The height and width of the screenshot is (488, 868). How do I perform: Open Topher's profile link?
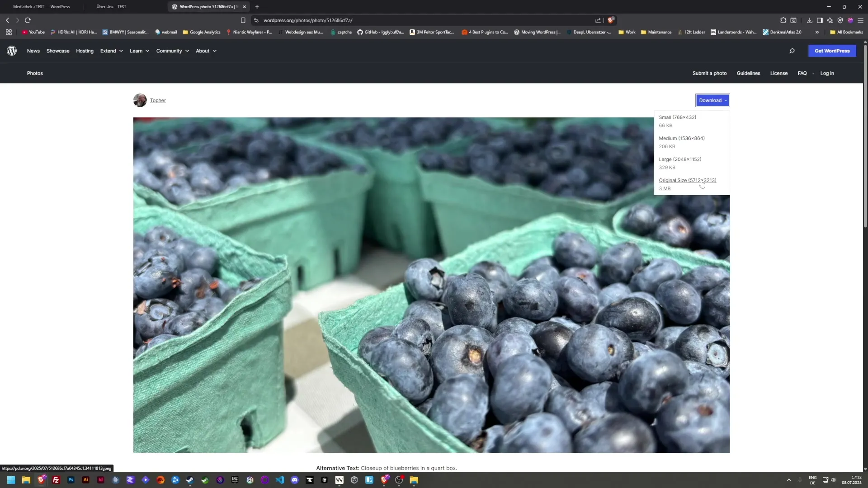point(157,100)
